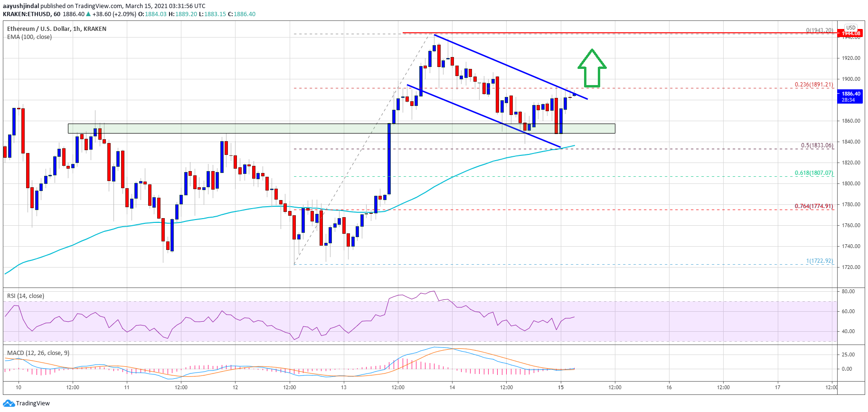This screenshot has height=412, width=868.
Task: Select the 0.236 (1891.21) Fibonacci level label
Action: pyautogui.click(x=813, y=85)
